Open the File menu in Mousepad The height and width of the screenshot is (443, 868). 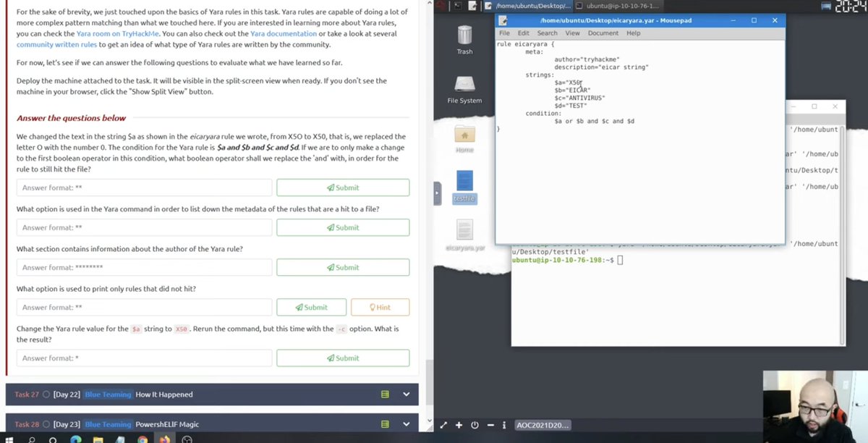click(x=504, y=33)
